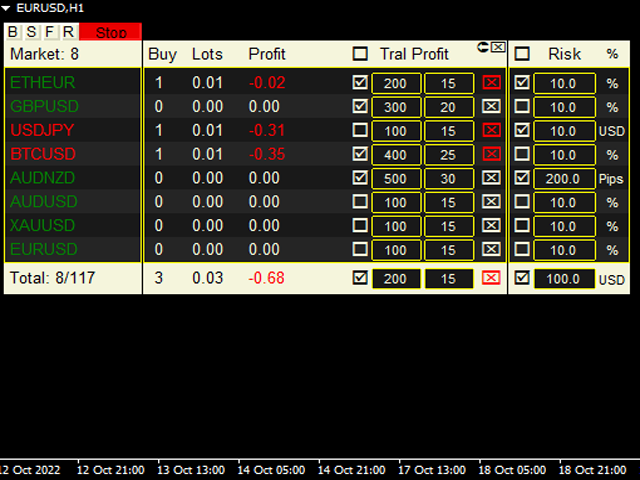Toggle the Tral Profit header checkbox
This screenshot has height=480, width=640.
coord(360,54)
